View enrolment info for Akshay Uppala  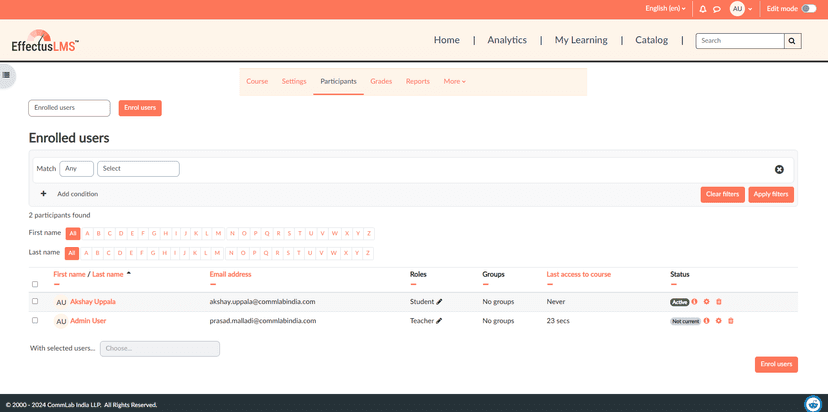click(x=694, y=302)
